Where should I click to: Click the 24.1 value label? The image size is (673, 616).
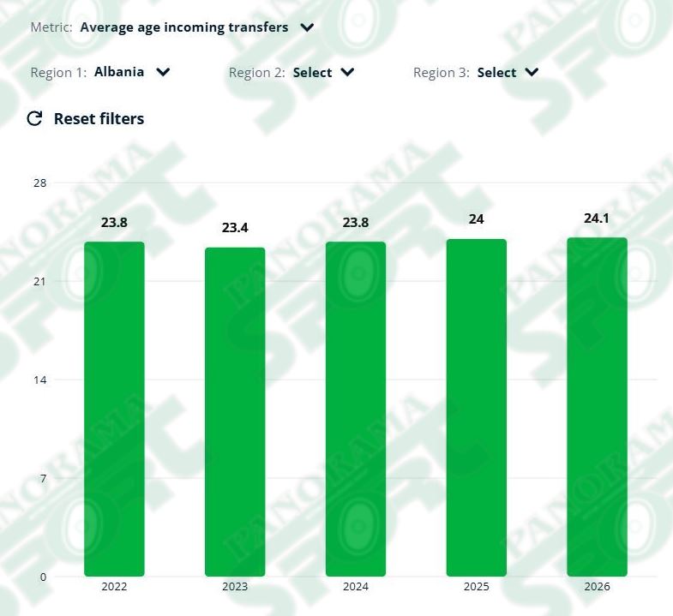pyautogui.click(x=597, y=218)
